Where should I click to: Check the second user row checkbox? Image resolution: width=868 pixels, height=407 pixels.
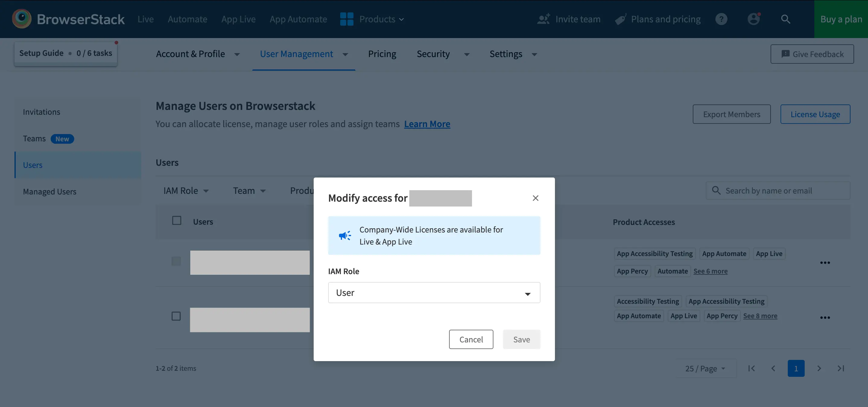pyautogui.click(x=176, y=316)
